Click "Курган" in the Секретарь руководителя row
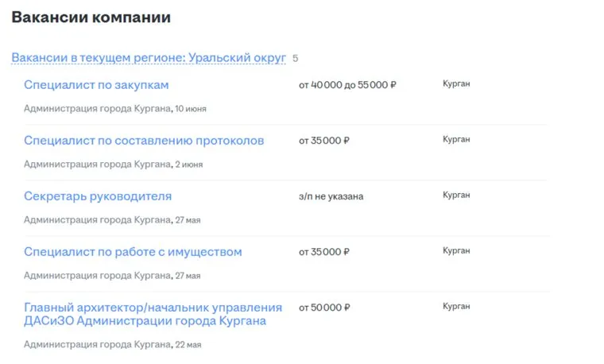 (x=456, y=195)
